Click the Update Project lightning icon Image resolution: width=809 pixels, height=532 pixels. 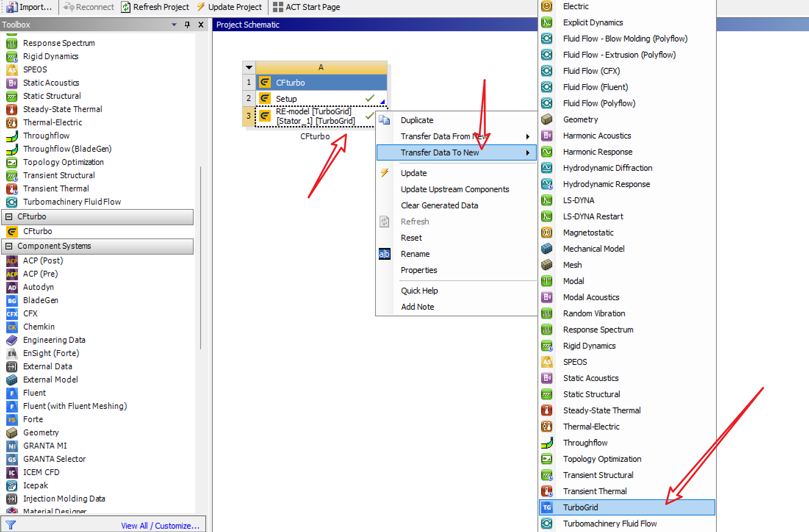coord(201,7)
